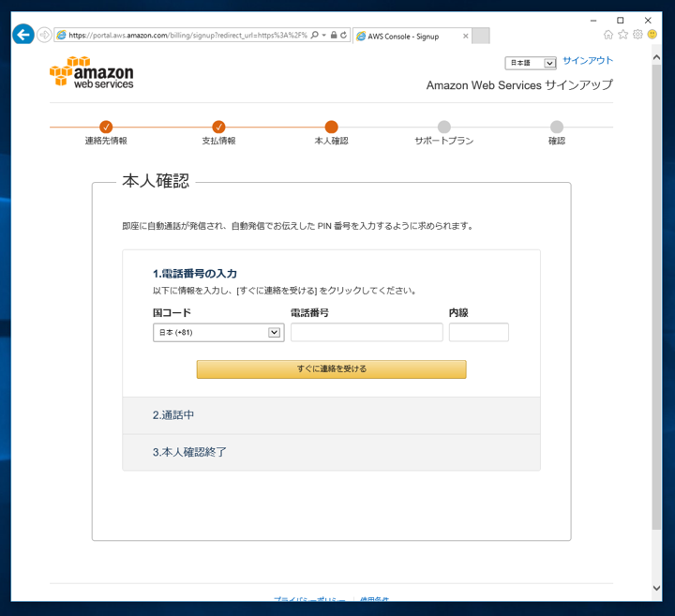Refresh the page with reload icon
Screen dimensions: 675x616
343,35
